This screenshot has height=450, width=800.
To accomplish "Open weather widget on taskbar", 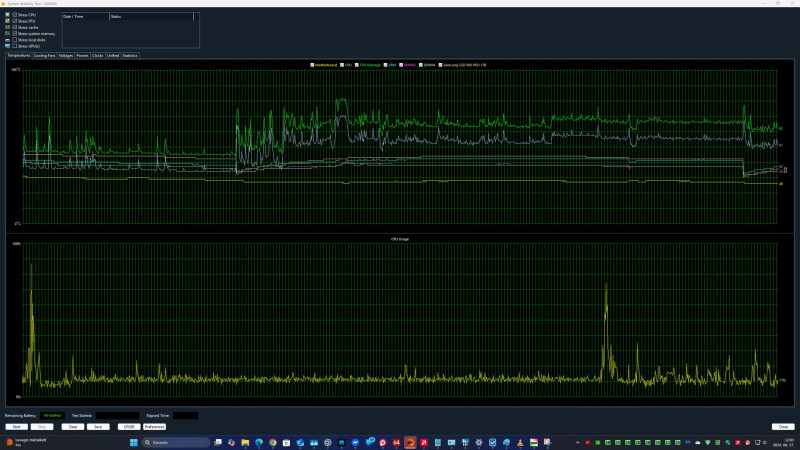I will click(x=26, y=442).
